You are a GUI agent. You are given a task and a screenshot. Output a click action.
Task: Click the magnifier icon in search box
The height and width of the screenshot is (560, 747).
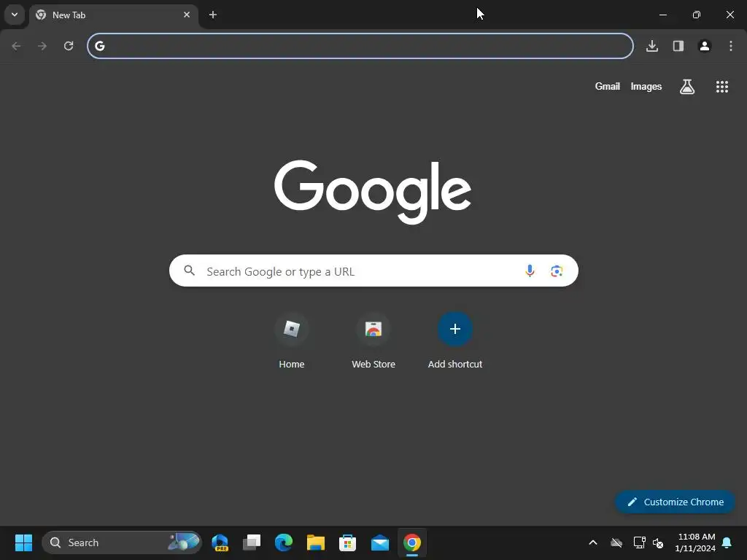[190, 271]
